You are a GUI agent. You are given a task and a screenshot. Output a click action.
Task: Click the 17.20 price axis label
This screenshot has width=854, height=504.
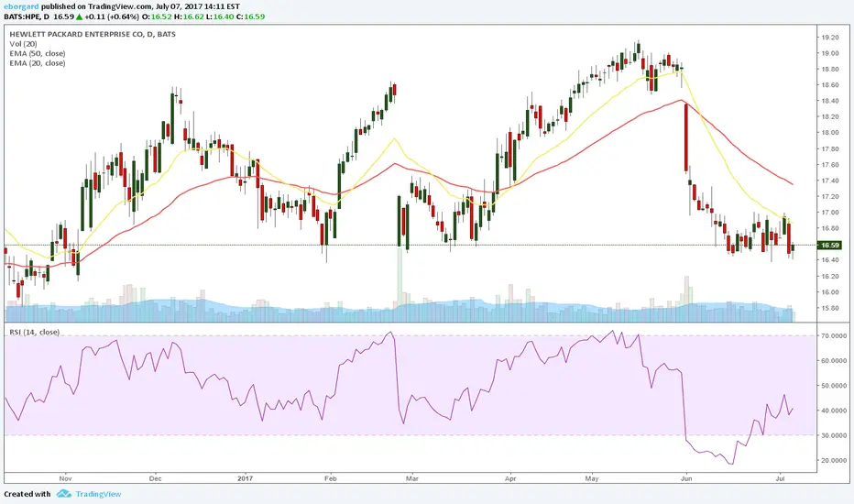pyautogui.click(x=830, y=197)
